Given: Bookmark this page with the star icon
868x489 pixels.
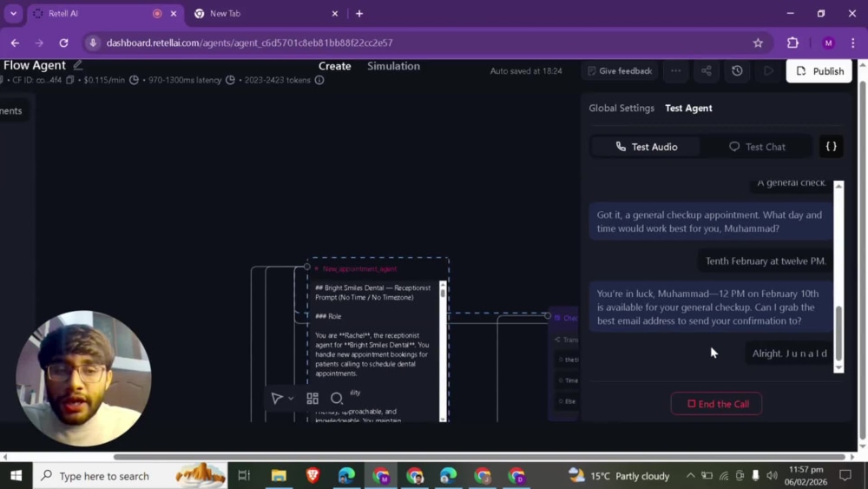Looking at the screenshot, I should [x=758, y=43].
